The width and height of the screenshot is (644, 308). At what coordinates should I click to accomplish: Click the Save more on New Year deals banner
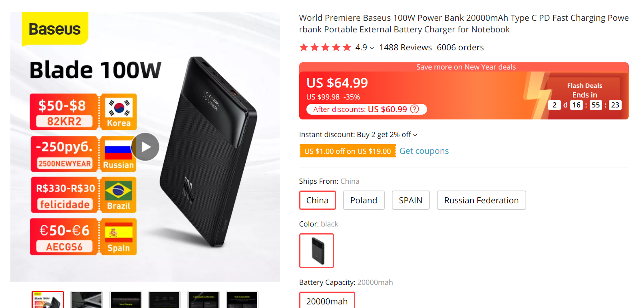point(465,67)
